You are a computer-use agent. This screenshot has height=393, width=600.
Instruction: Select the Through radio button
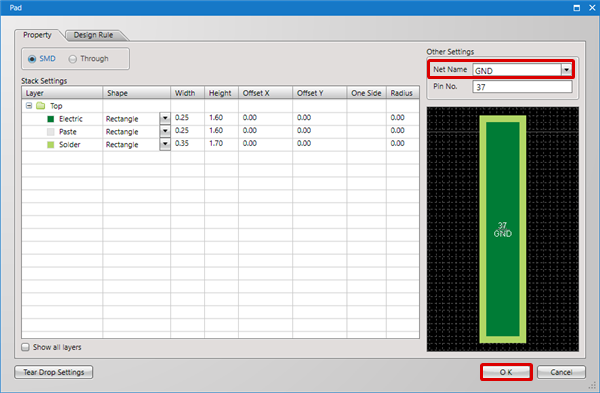point(73,59)
